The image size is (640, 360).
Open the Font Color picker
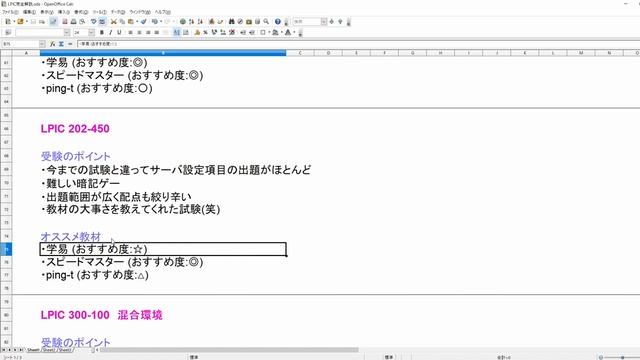click(288, 32)
